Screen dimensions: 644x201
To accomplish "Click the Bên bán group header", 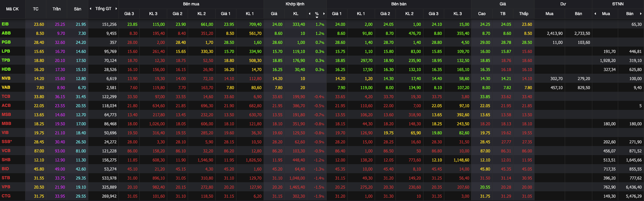I will point(399,4).
